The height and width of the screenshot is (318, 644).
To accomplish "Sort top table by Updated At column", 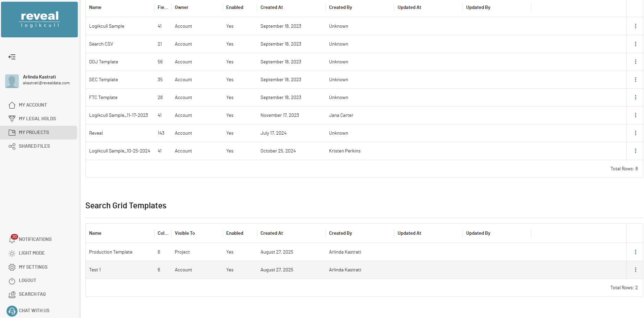I will 410,7.
